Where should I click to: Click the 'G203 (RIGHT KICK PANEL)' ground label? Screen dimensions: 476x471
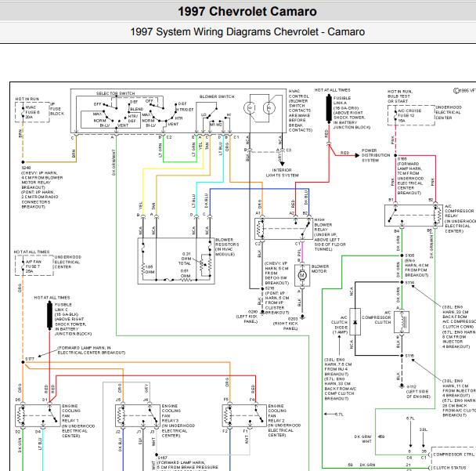tap(286, 324)
